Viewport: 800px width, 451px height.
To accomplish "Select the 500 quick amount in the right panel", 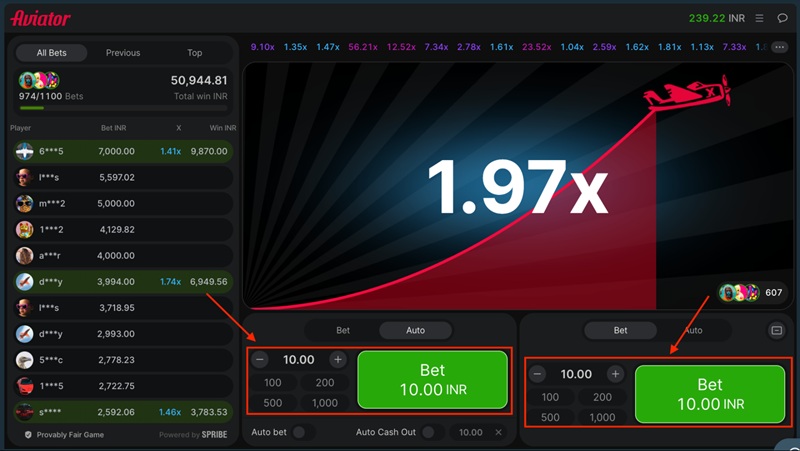I will (x=550, y=417).
